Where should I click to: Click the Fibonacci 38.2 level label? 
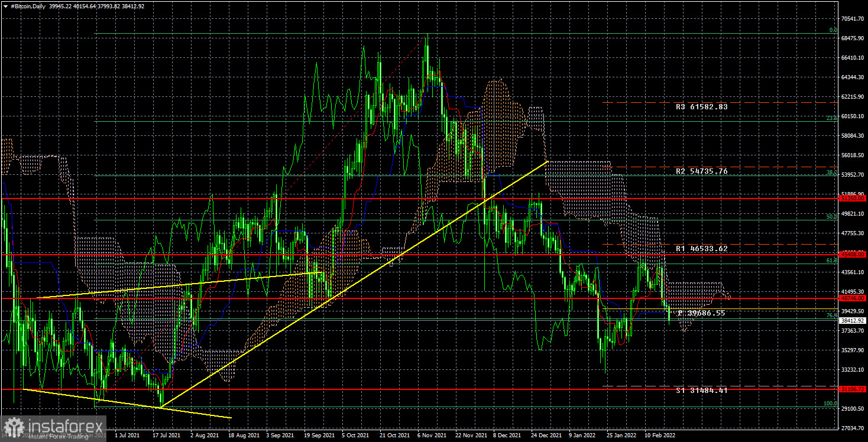(831, 173)
